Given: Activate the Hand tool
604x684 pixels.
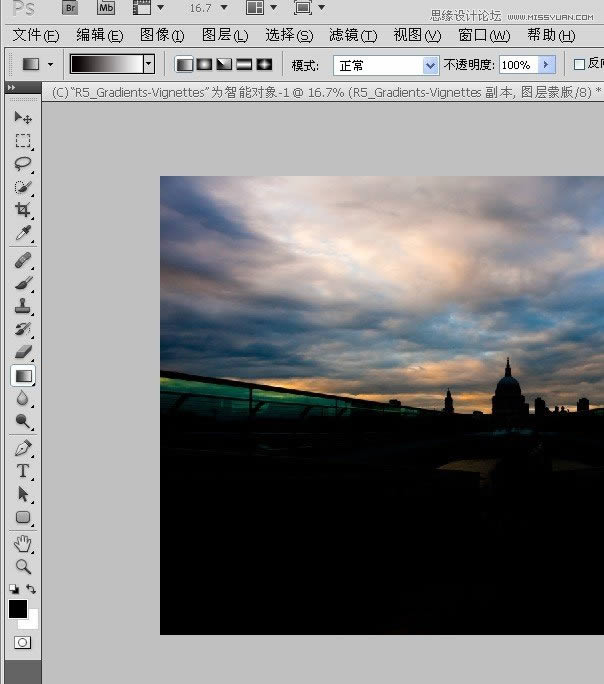Looking at the screenshot, I should pyautogui.click(x=23, y=543).
